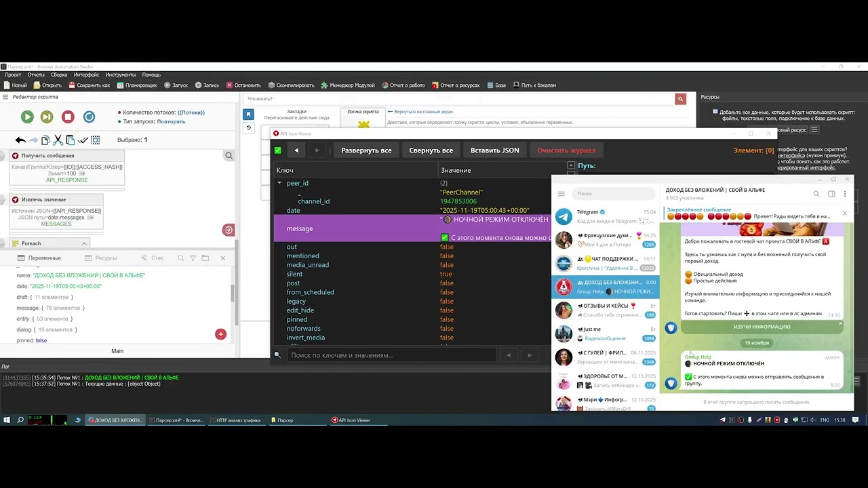Collapse the Foreach action block

click(x=84, y=243)
